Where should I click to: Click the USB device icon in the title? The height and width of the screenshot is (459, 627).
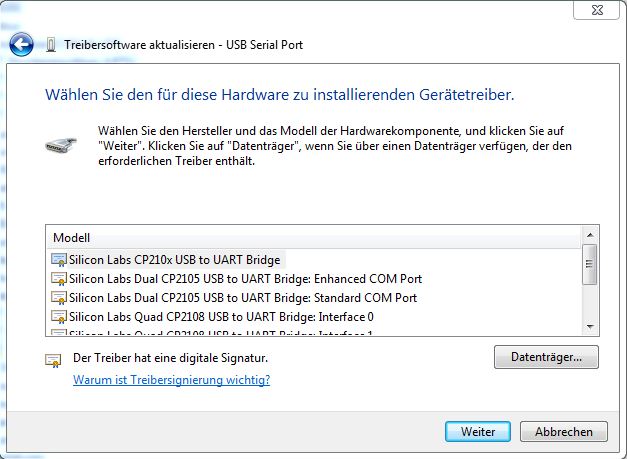(51, 45)
